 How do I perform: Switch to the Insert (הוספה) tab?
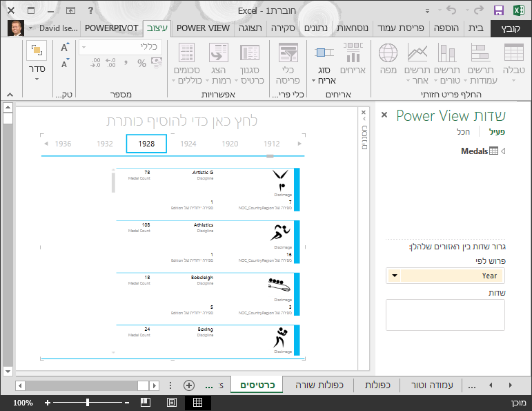click(x=446, y=28)
